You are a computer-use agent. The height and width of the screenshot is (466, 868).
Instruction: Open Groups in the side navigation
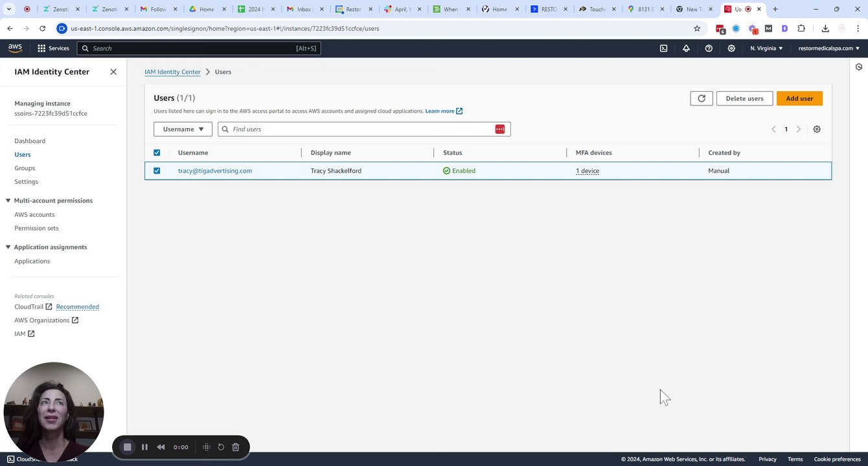25,168
